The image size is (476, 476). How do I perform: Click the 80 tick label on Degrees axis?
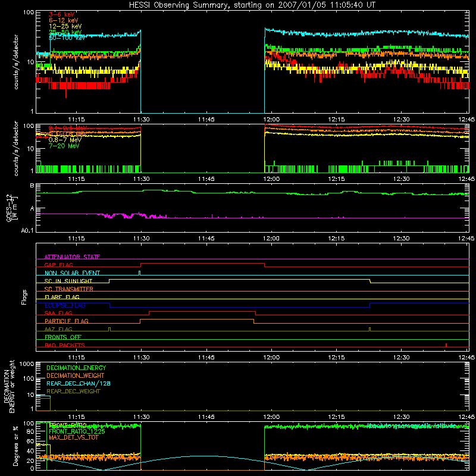(x=30, y=431)
